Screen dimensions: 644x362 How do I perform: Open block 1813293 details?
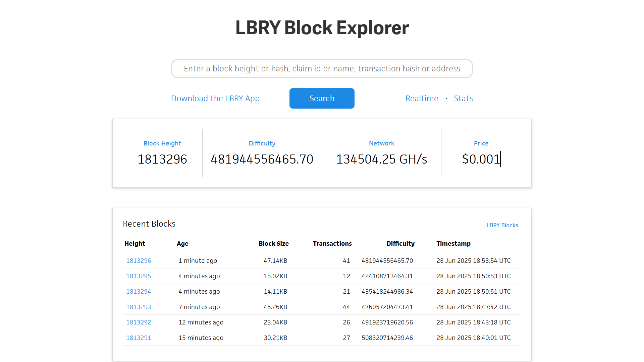(x=139, y=307)
